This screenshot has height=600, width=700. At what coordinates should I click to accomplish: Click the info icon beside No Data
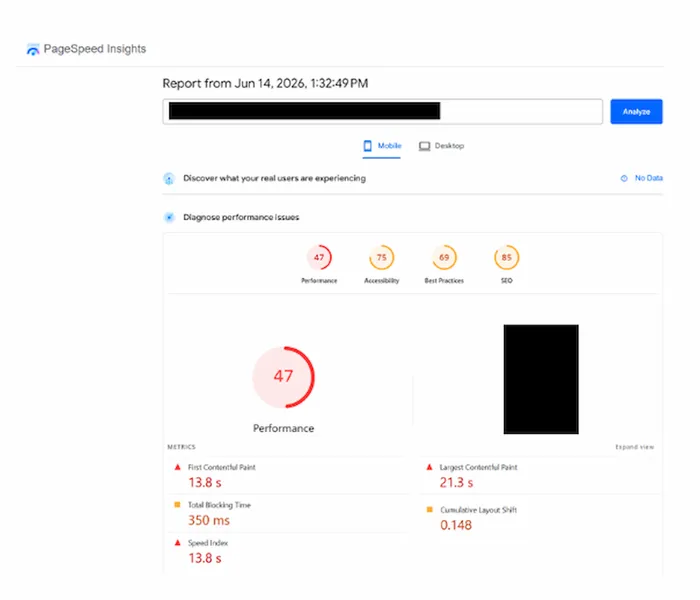(x=624, y=178)
